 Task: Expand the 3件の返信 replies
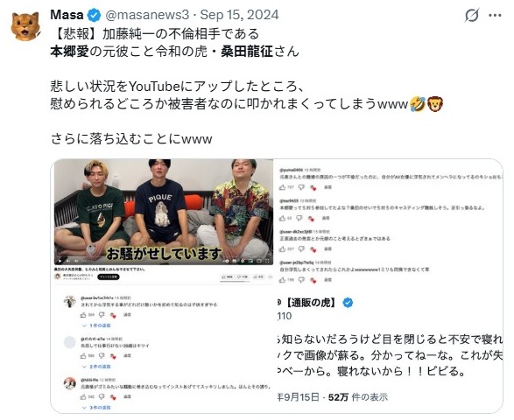[x=96, y=408]
